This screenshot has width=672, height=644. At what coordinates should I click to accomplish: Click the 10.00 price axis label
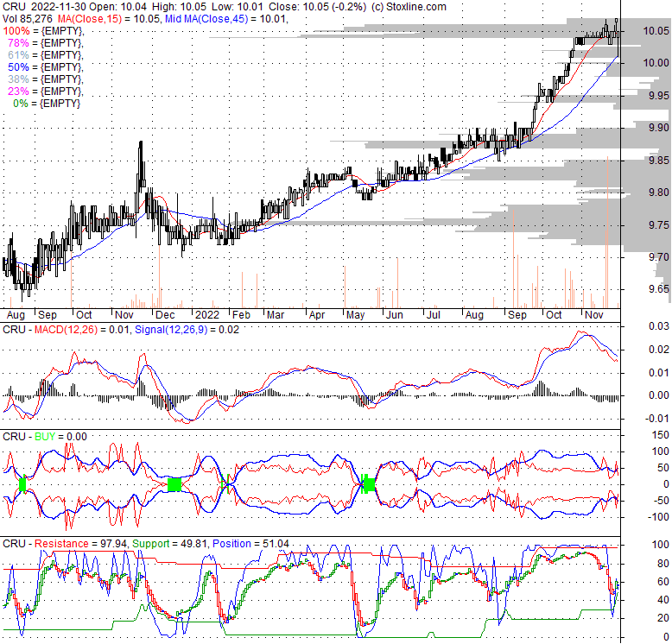point(652,63)
